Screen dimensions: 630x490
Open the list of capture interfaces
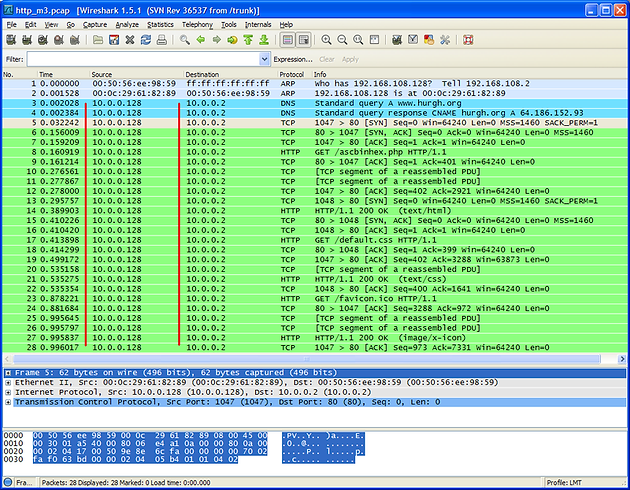click(x=11, y=40)
